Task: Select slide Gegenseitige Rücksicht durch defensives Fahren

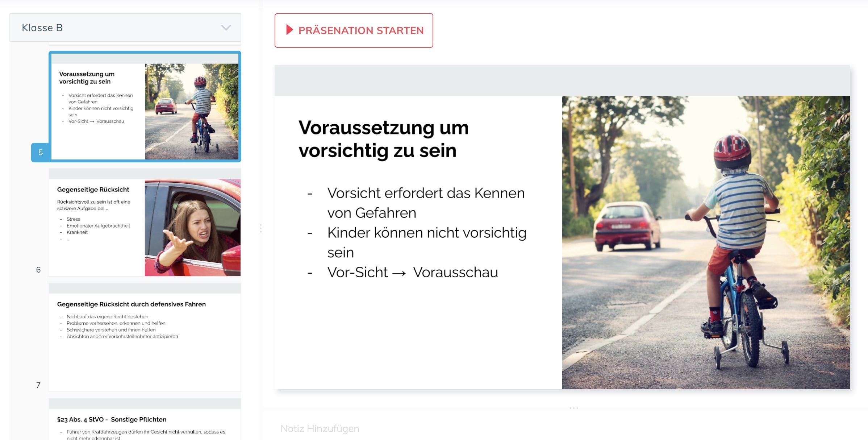Action: (145, 337)
